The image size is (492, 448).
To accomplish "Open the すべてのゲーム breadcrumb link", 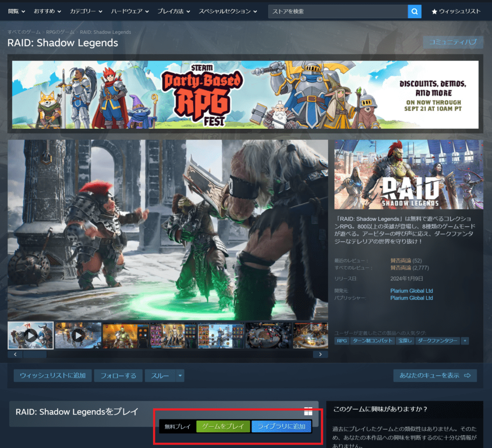I will [x=24, y=32].
